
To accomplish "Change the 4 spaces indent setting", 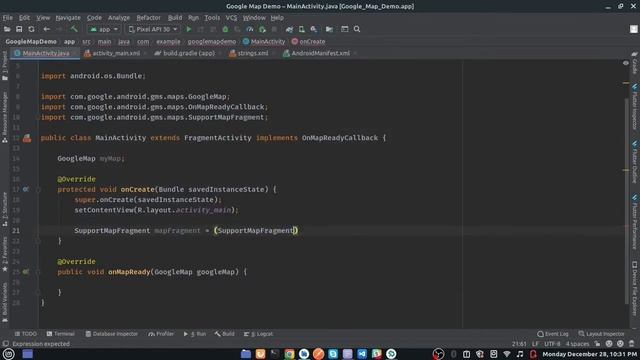I will [577, 344].
